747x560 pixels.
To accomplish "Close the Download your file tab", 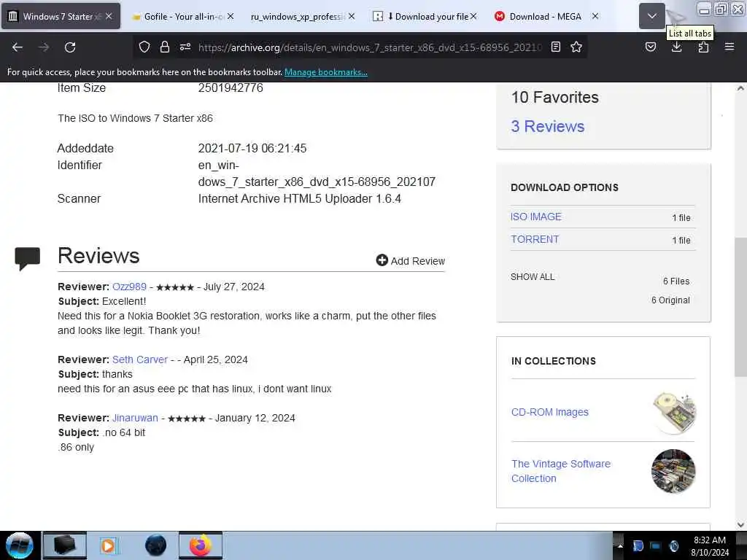I will (473, 16).
